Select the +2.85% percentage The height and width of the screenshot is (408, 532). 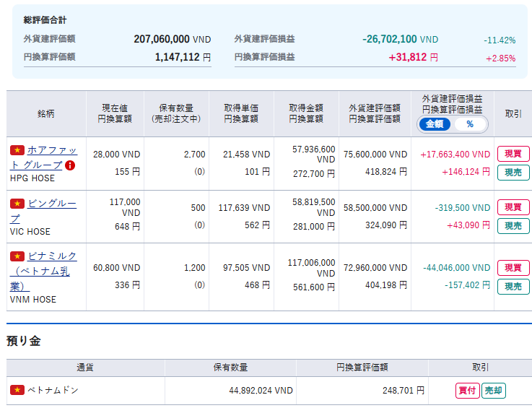click(x=501, y=58)
